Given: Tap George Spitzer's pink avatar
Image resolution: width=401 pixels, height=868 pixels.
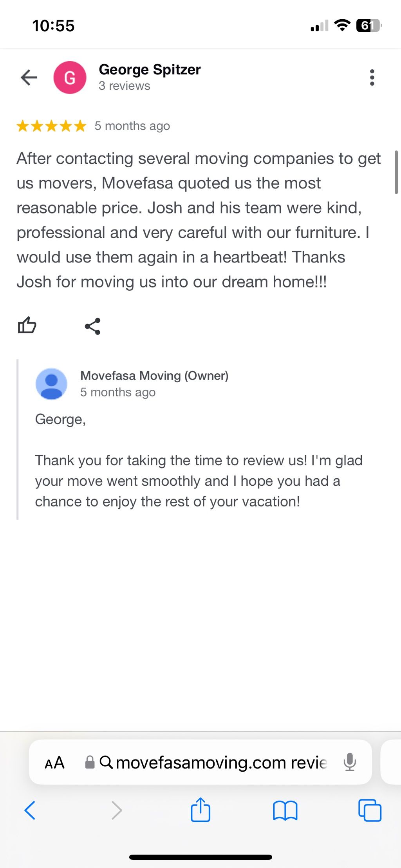Looking at the screenshot, I should 70,78.
